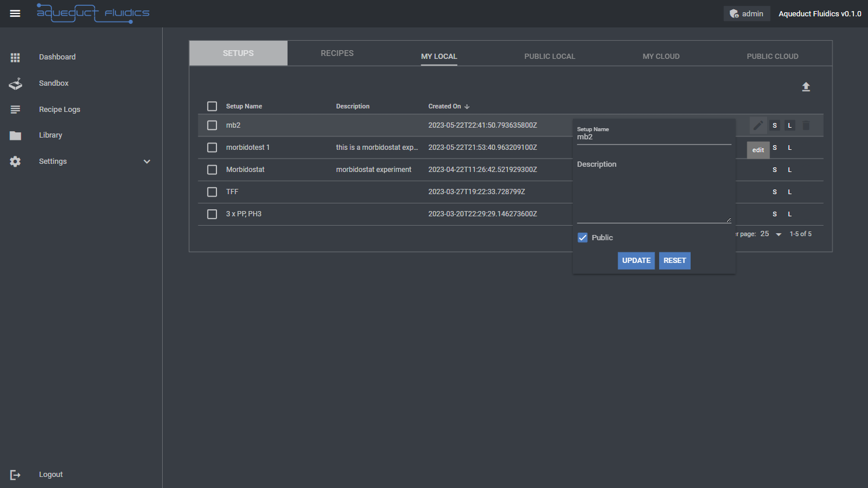The height and width of the screenshot is (488, 868).
Task: Open Recipe Logs from the sidebar
Action: coord(60,110)
